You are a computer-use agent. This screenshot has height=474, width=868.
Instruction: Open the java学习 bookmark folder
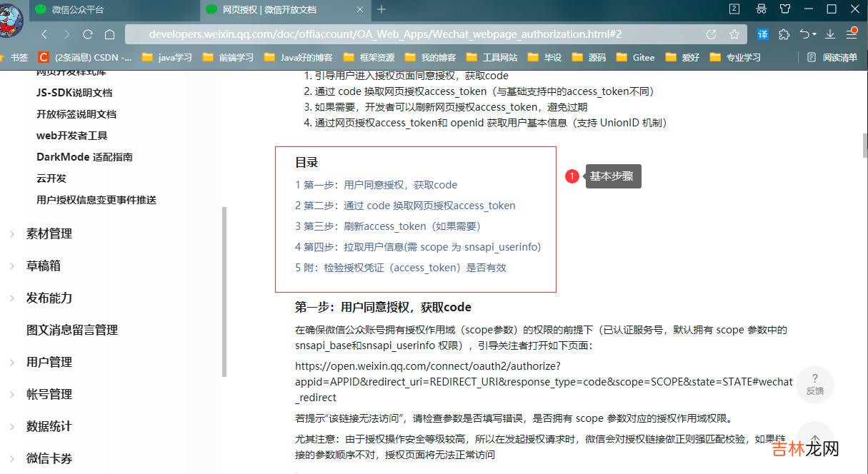point(168,57)
